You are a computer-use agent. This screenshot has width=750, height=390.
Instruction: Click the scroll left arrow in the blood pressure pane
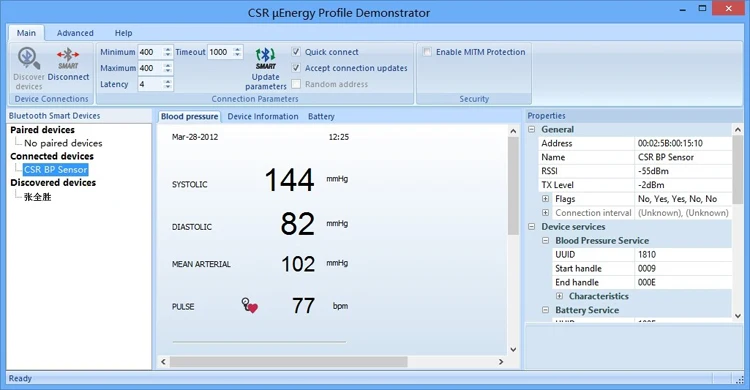point(163,362)
